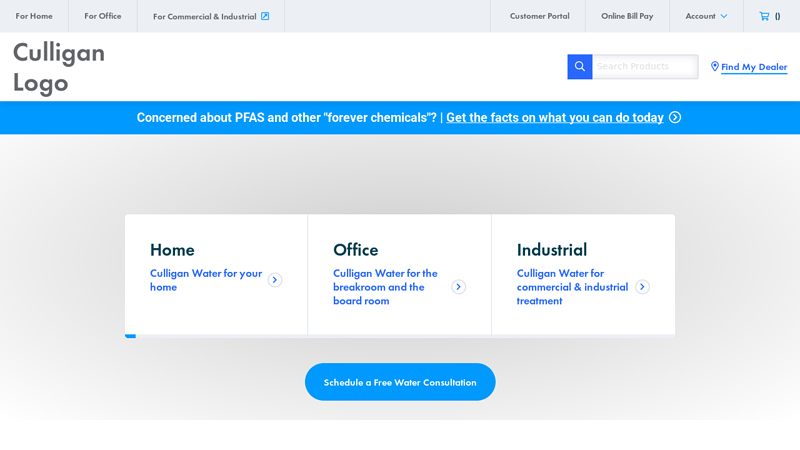Click the carousel progress bar below cards

coord(400,336)
